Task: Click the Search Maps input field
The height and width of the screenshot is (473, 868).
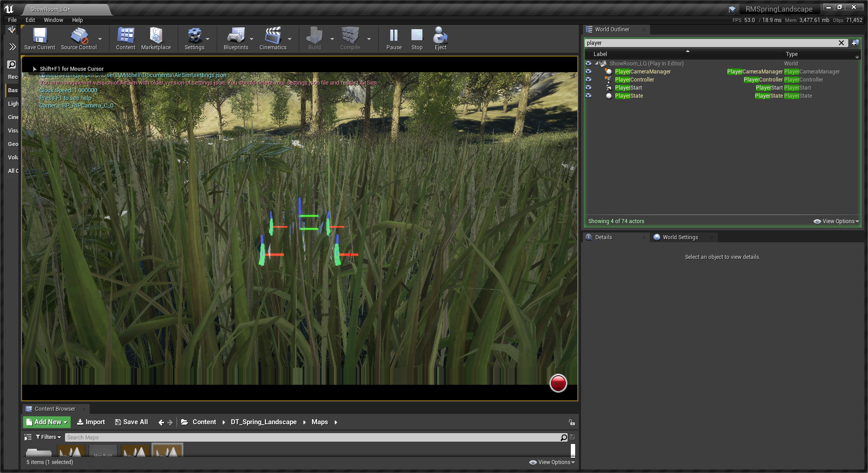Action: click(312, 437)
